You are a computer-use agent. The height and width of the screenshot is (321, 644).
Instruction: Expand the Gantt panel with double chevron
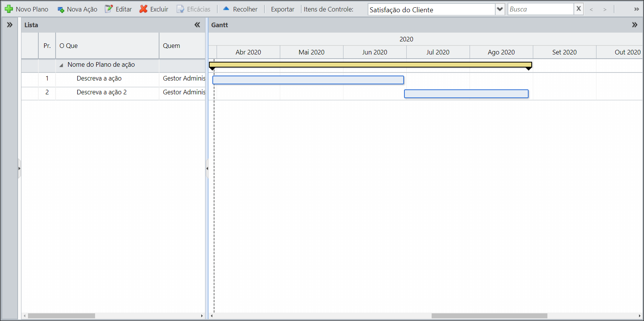[x=634, y=25]
